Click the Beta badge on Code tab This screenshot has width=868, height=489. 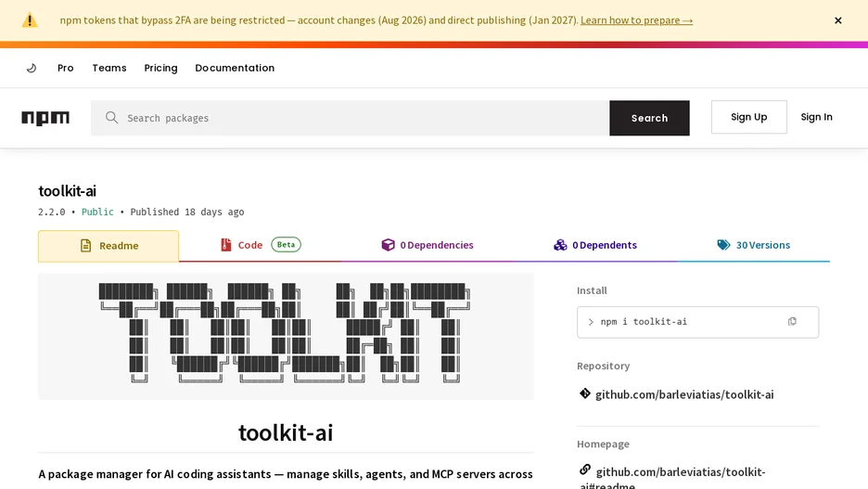(x=286, y=245)
